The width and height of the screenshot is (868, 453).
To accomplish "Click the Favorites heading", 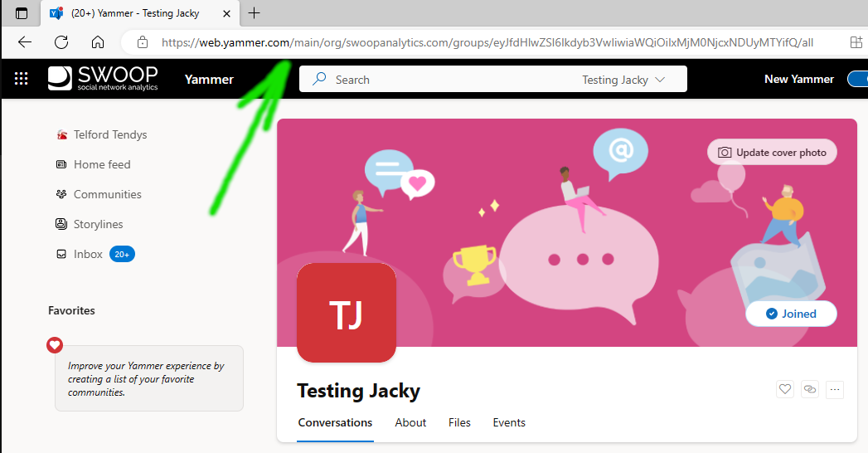I will [x=71, y=310].
